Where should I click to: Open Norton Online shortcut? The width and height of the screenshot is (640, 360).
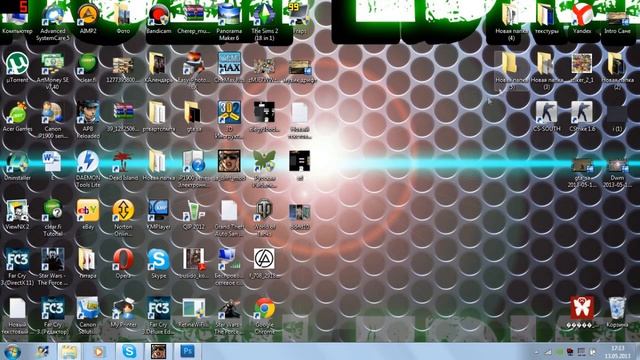[123, 218]
